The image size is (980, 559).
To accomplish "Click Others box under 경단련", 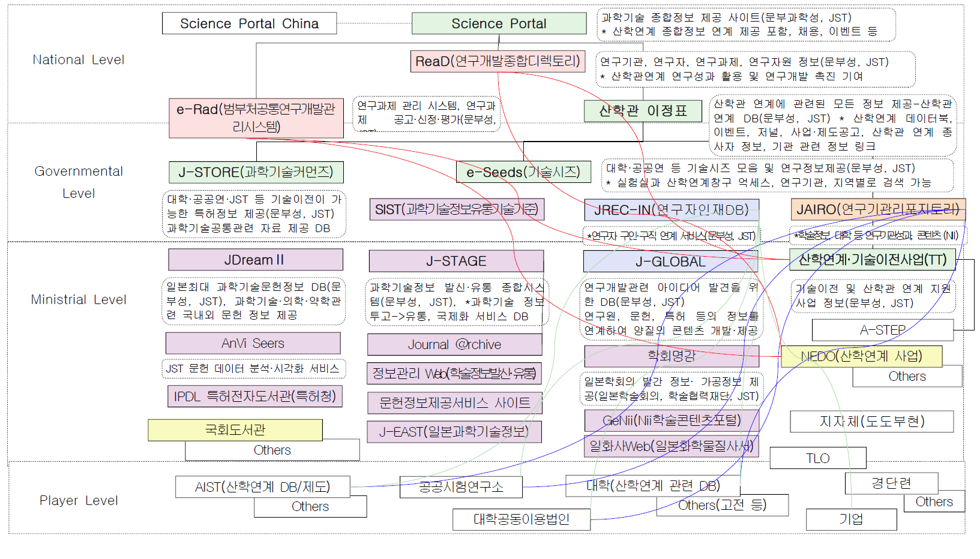I will coord(934,502).
